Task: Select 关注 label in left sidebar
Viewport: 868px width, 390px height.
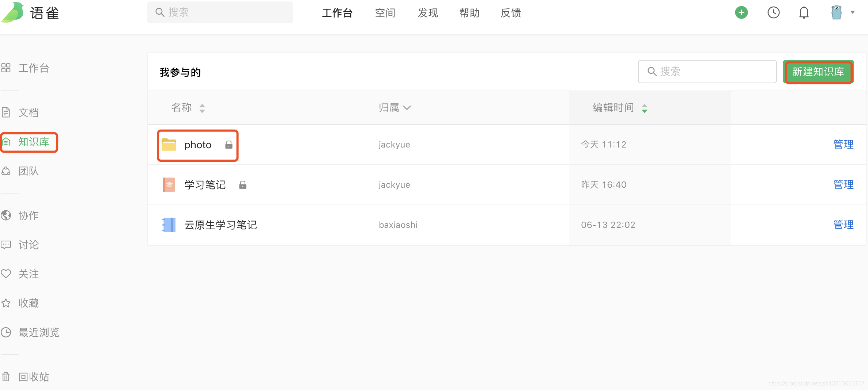Action: 29,274
